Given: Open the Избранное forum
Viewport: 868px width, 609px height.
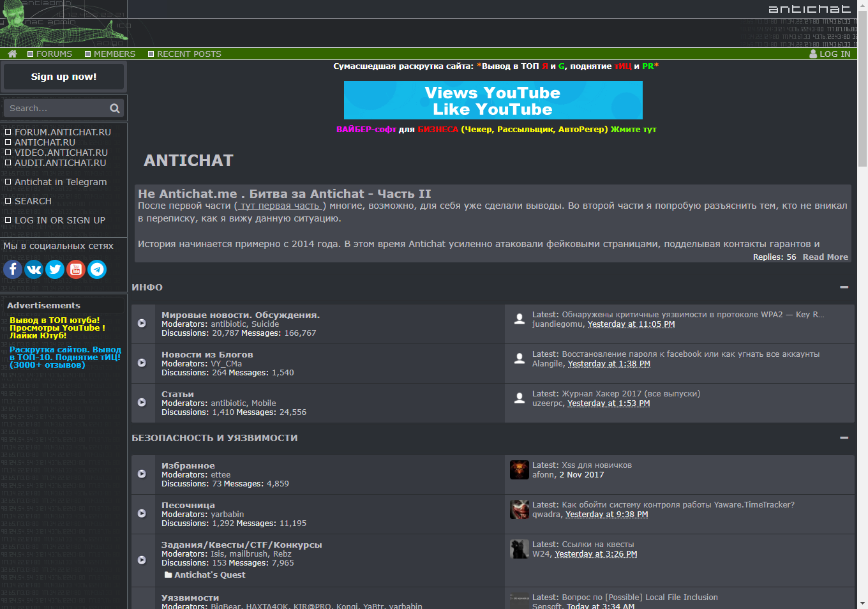Looking at the screenshot, I should point(188,465).
